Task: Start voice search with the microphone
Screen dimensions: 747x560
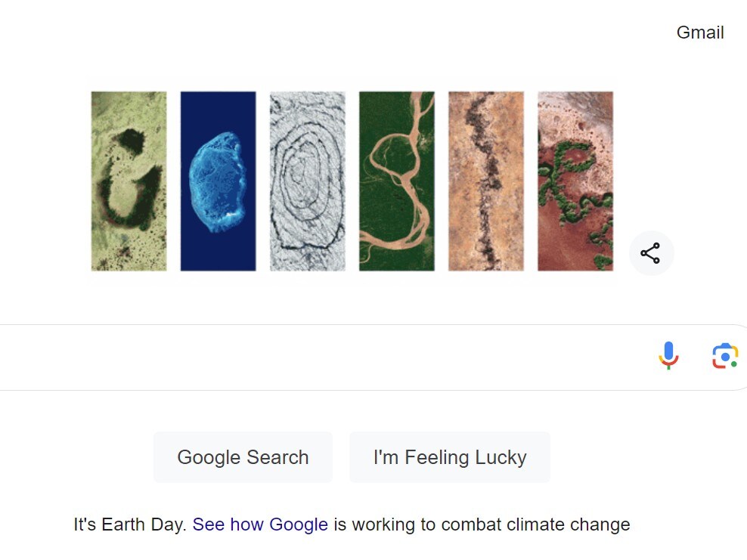Action: click(668, 355)
